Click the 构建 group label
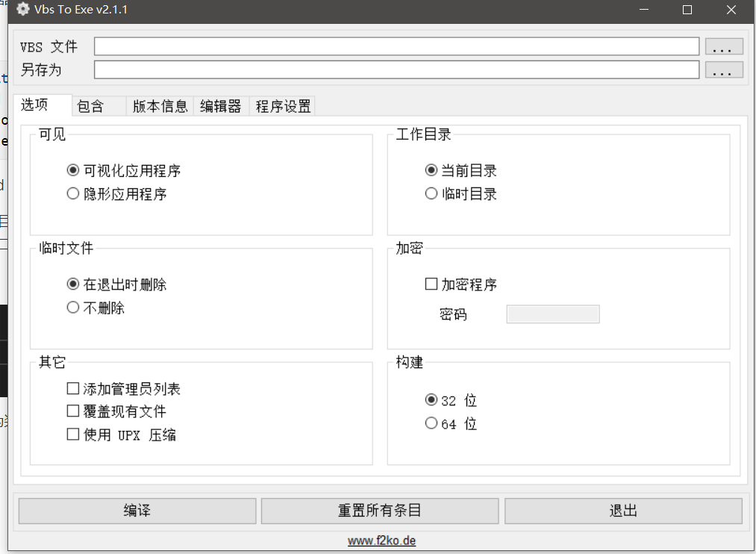 pos(409,361)
